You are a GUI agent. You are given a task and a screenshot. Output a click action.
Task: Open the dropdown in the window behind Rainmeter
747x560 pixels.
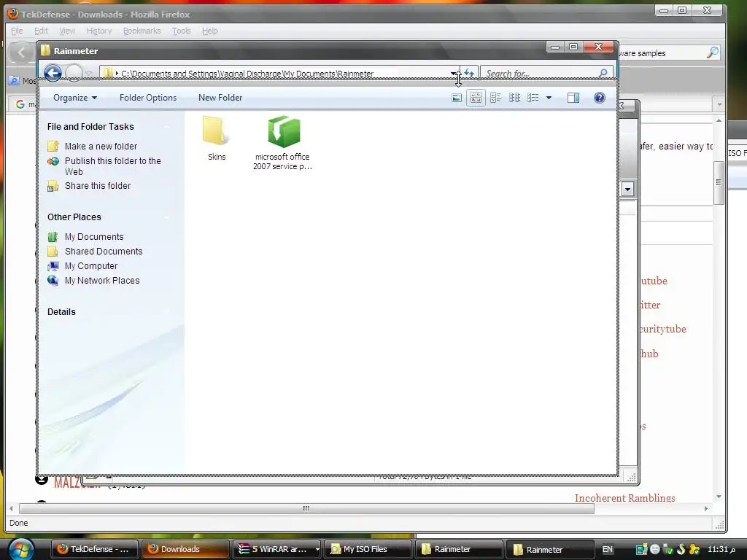click(627, 189)
